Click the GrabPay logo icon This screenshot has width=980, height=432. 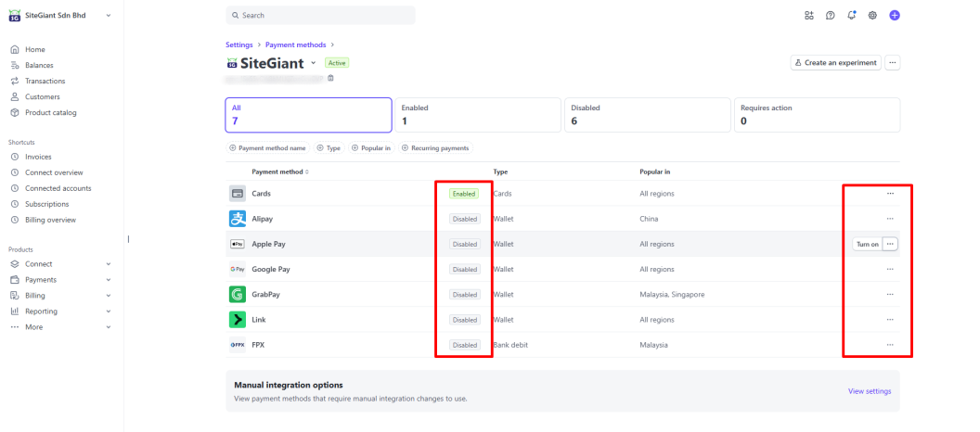pyautogui.click(x=237, y=294)
